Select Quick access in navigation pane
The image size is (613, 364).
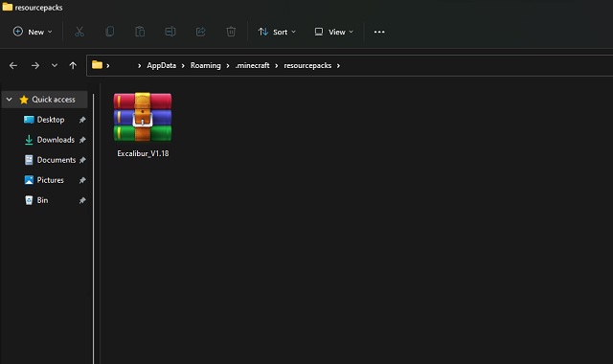tap(45, 100)
